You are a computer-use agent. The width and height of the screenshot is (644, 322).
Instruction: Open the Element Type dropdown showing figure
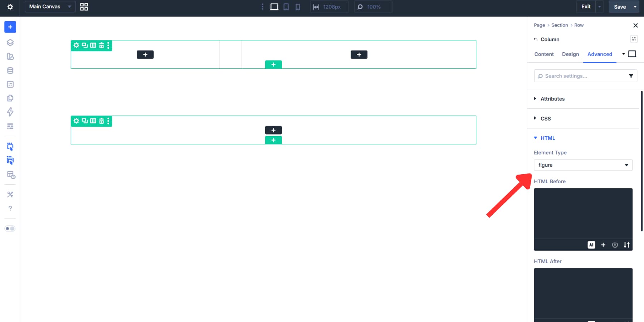583,165
